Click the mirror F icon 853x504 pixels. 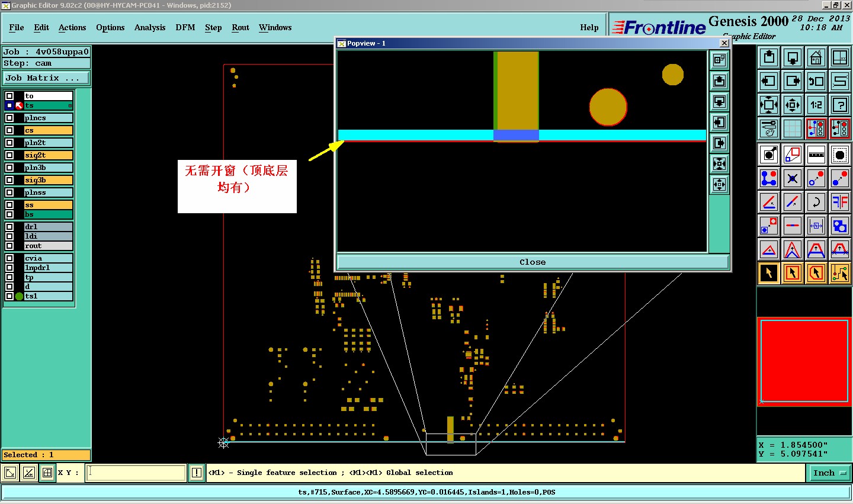pos(840,202)
